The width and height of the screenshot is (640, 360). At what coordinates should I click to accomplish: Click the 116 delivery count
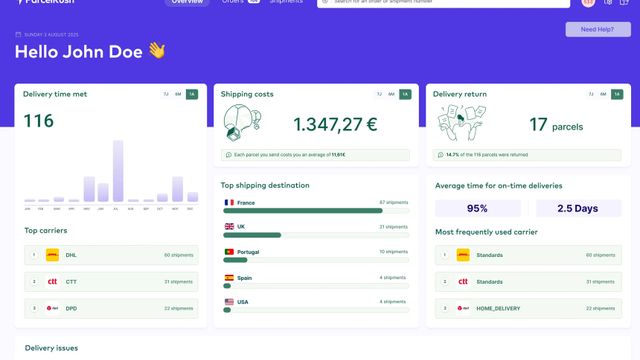pyautogui.click(x=39, y=121)
